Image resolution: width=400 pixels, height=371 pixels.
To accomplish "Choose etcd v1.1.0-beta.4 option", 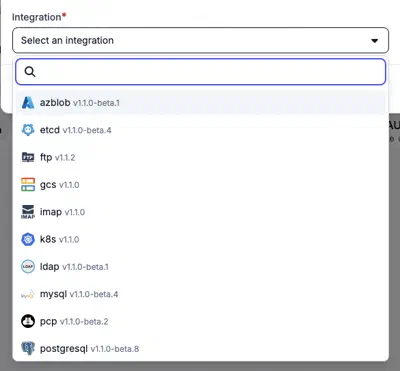I will pyautogui.click(x=201, y=130).
